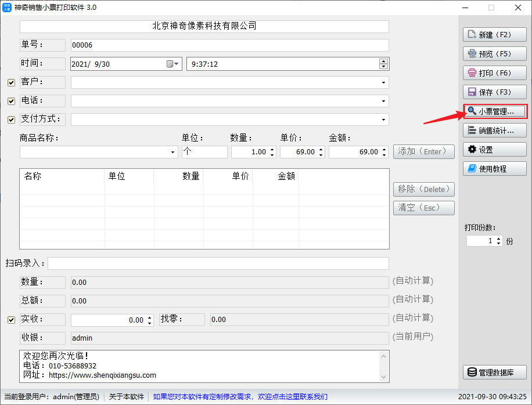Open 关于本软件 in status bar
Screen dimensions: 532x405
tap(126, 396)
